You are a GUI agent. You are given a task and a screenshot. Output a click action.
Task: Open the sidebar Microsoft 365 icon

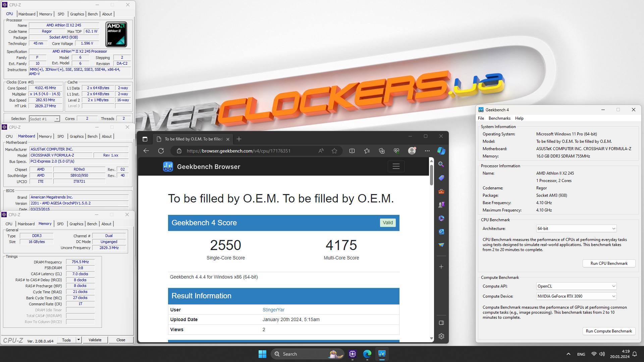point(441,218)
